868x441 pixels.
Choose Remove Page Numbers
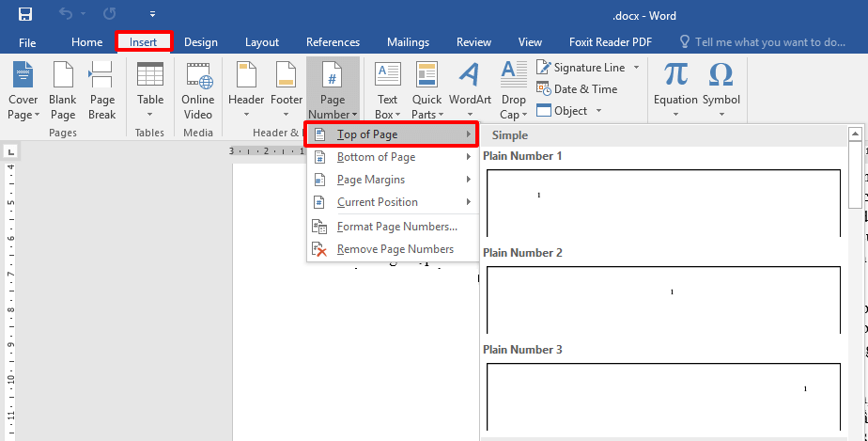click(x=393, y=249)
